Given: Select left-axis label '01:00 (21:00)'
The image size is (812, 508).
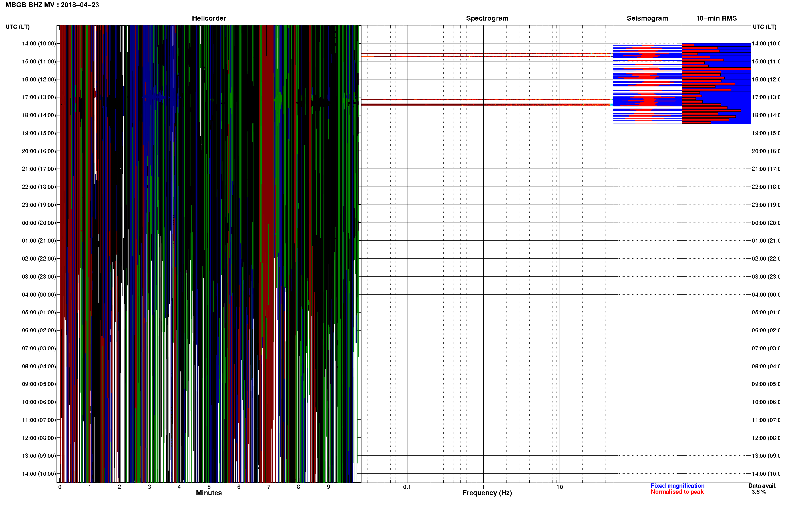Looking at the screenshot, I should (x=39, y=241).
